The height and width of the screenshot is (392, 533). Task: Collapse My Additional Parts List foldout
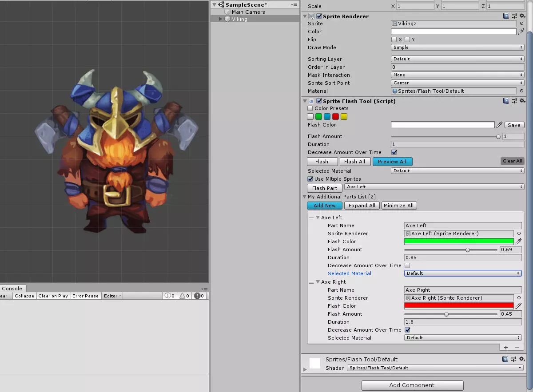(x=304, y=197)
